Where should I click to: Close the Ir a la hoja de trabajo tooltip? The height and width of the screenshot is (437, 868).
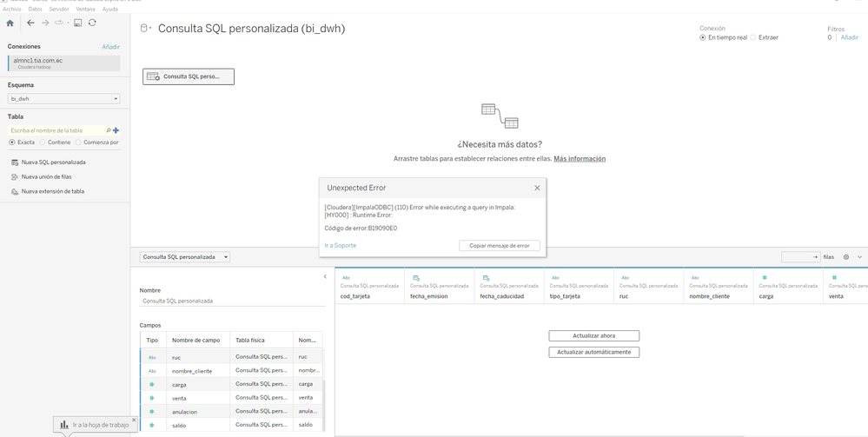(x=134, y=420)
